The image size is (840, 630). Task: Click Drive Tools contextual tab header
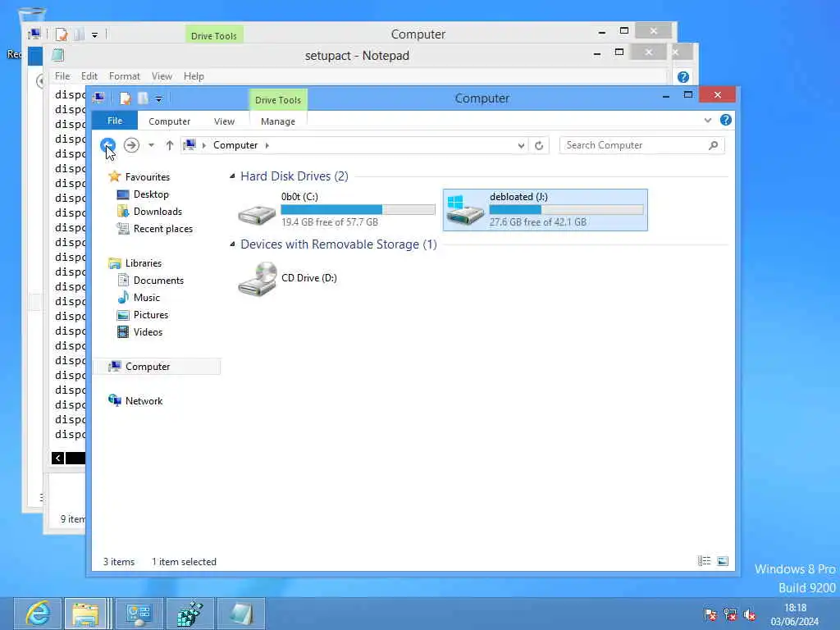tap(277, 100)
